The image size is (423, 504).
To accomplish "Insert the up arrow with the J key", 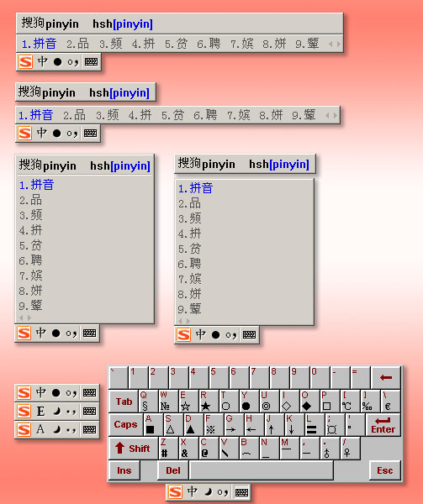I will pos(274,424).
